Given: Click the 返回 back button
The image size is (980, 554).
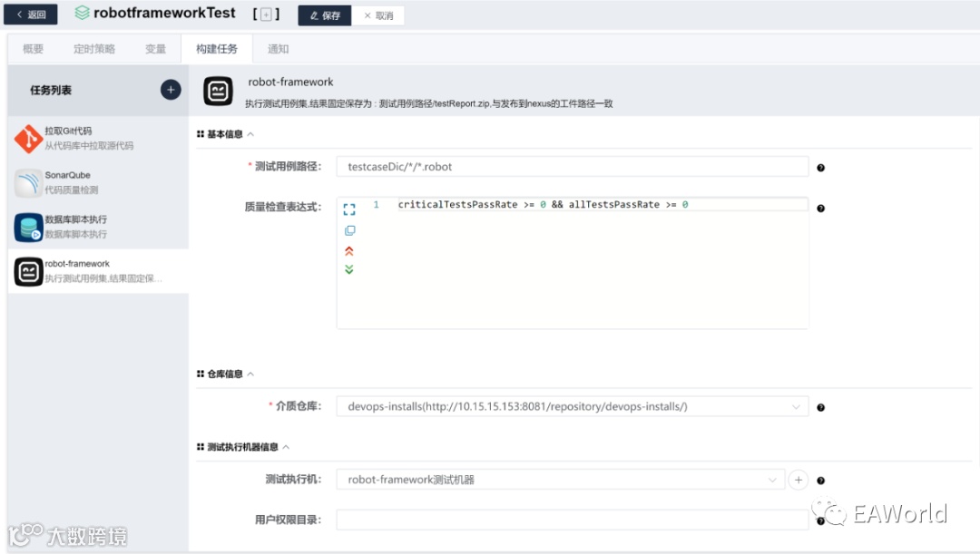Looking at the screenshot, I should [x=31, y=15].
